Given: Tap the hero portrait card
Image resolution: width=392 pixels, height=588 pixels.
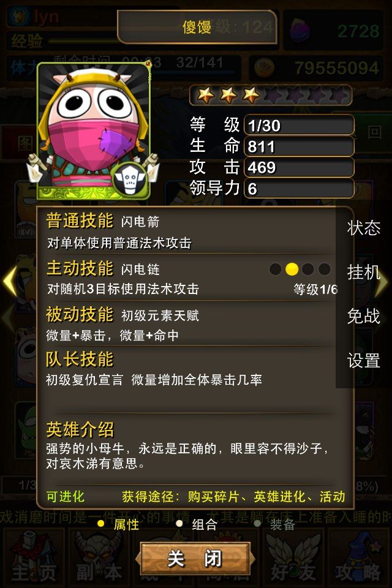Looking at the screenshot, I should click(x=94, y=131).
